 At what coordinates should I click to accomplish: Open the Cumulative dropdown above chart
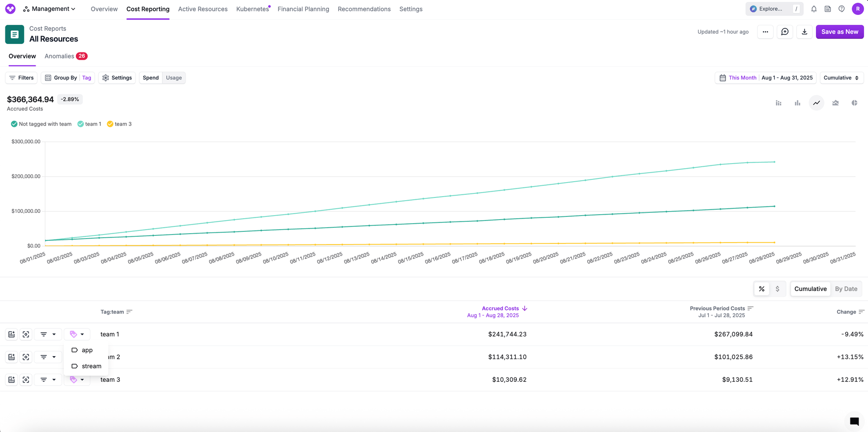pyautogui.click(x=840, y=78)
